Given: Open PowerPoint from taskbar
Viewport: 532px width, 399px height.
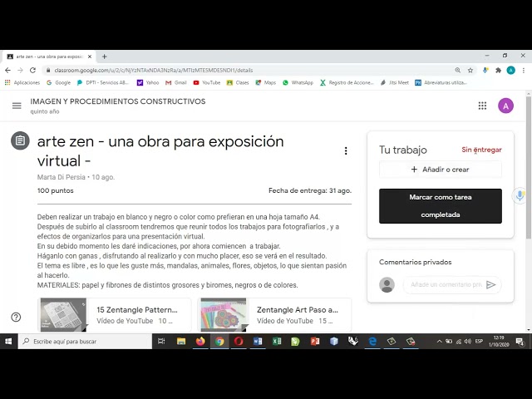Looking at the screenshot, I should [315, 342].
